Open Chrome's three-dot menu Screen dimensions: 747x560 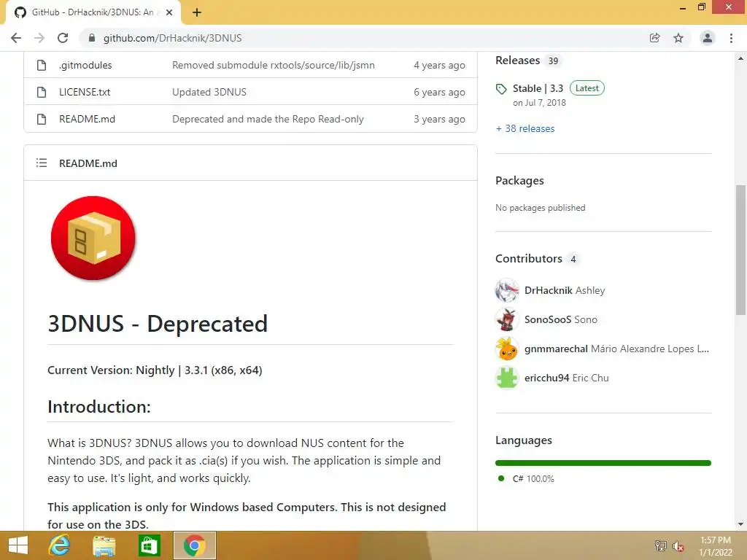tap(731, 38)
